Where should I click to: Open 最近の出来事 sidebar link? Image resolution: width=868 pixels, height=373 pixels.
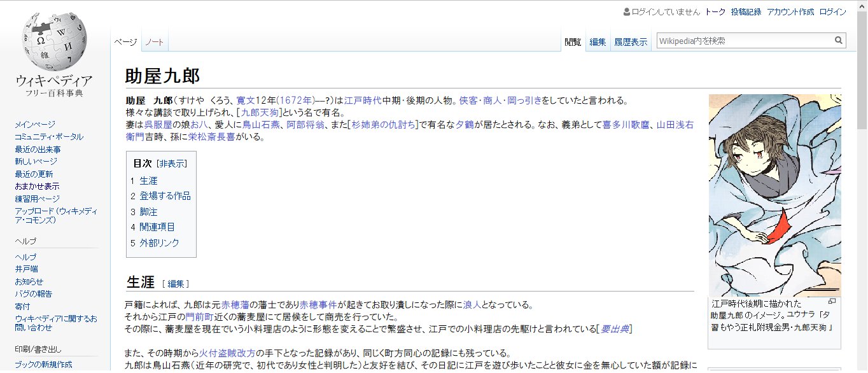click(38, 150)
